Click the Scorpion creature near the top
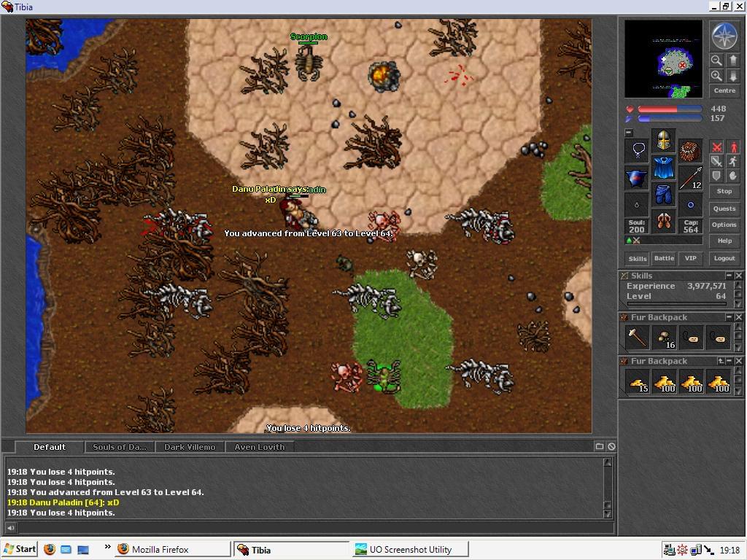 coord(309,63)
